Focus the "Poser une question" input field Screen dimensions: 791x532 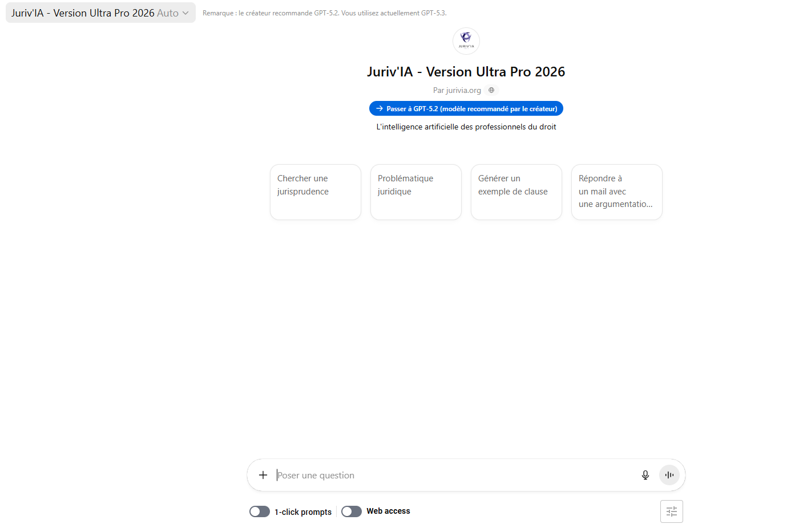(x=451, y=475)
